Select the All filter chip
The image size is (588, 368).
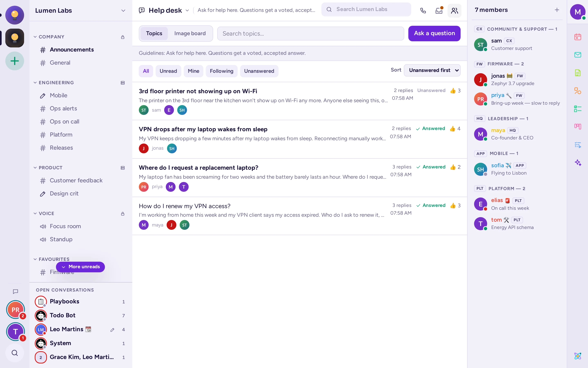tap(146, 71)
